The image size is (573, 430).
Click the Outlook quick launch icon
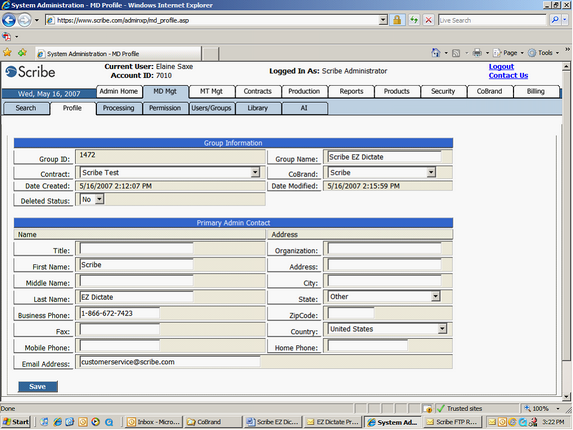pos(83,422)
